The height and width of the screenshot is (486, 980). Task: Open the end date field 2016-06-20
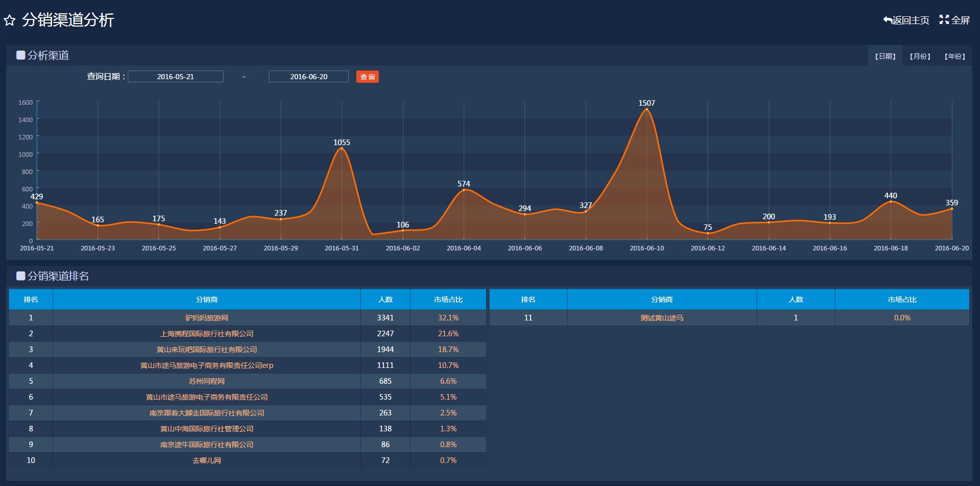click(308, 77)
